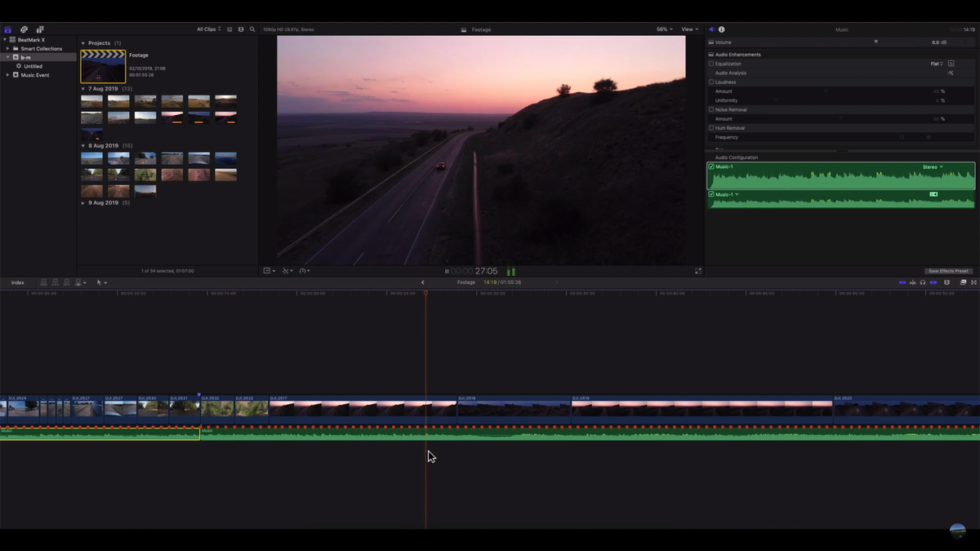Click the Footage tab above the timeline
The width and height of the screenshot is (980, 551).
pyautogui.click(x=465, y=282)
